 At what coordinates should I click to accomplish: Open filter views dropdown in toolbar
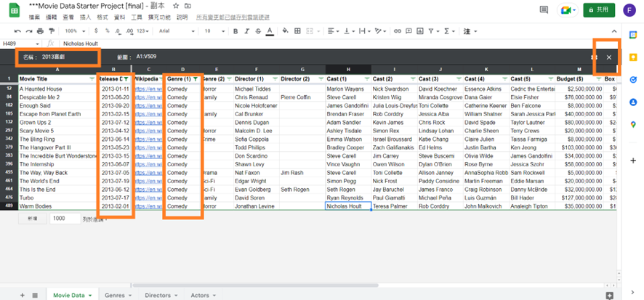click(433, 31)
